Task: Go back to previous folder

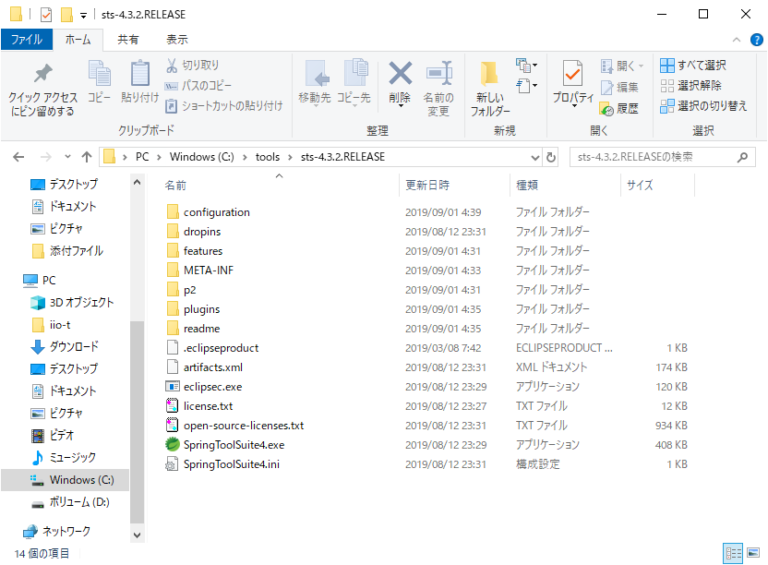Action: pos(19,157)
